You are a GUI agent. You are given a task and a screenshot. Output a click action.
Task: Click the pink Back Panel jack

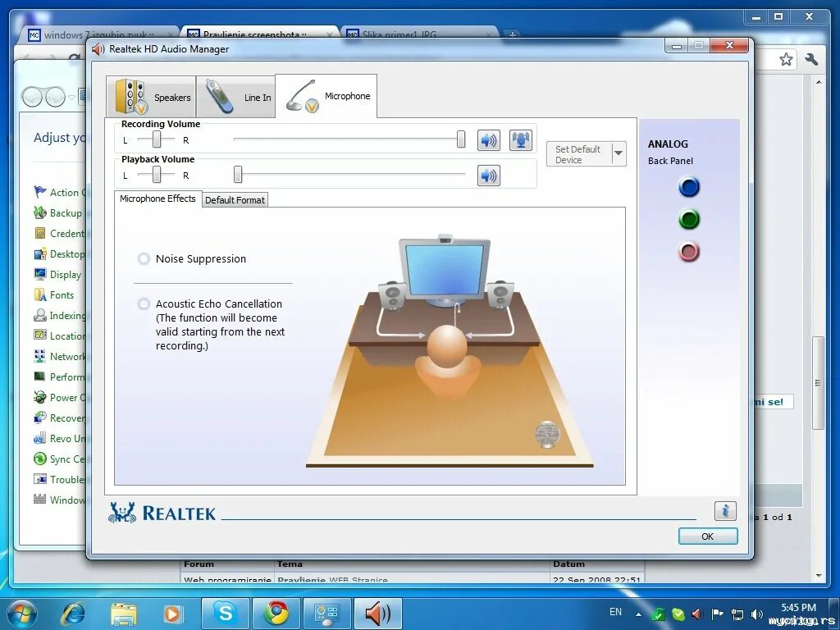[x=689, y=251]
